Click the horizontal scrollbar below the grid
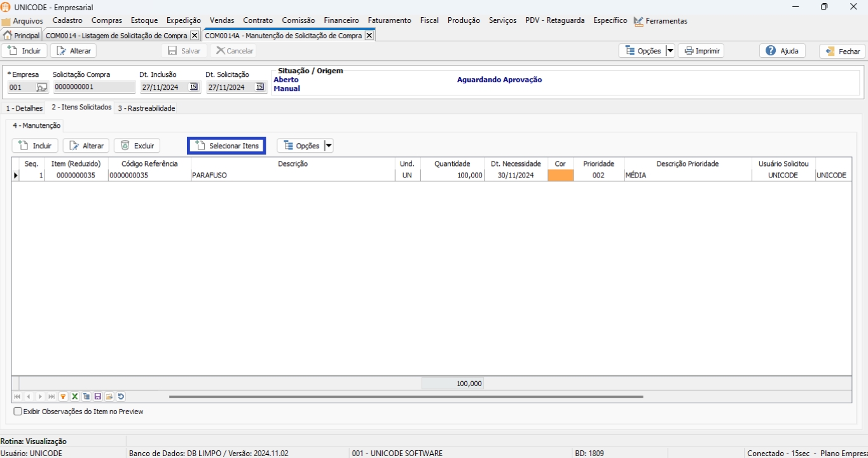This screenshot has width=868, height=458. (406, 396)
